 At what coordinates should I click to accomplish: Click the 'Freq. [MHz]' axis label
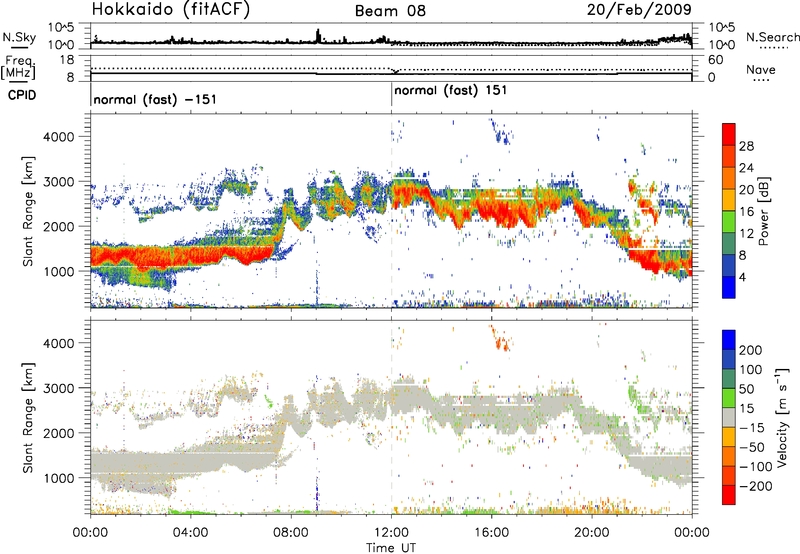[18, 67]
